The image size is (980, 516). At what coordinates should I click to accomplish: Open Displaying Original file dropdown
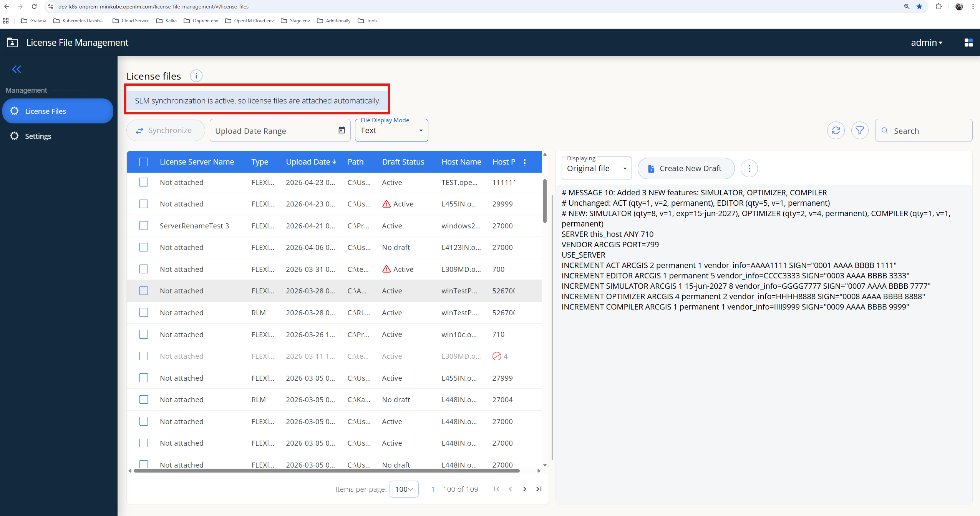[596, 168]
